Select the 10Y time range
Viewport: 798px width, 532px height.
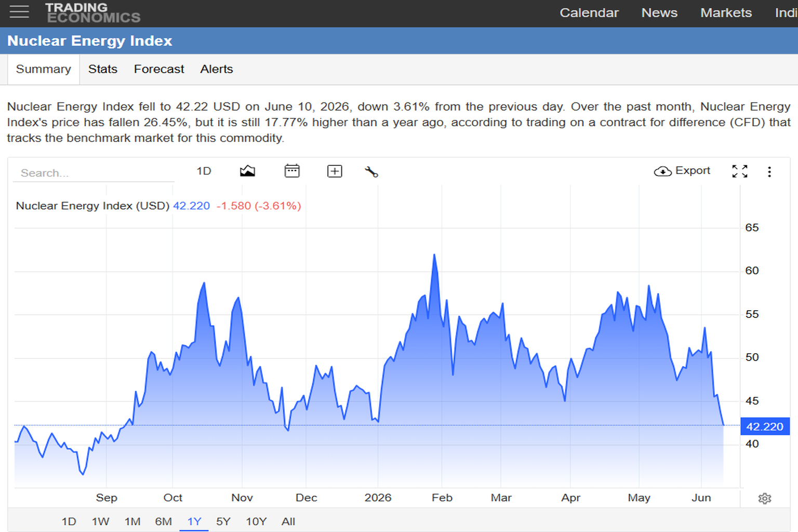[x=256, y=522]
